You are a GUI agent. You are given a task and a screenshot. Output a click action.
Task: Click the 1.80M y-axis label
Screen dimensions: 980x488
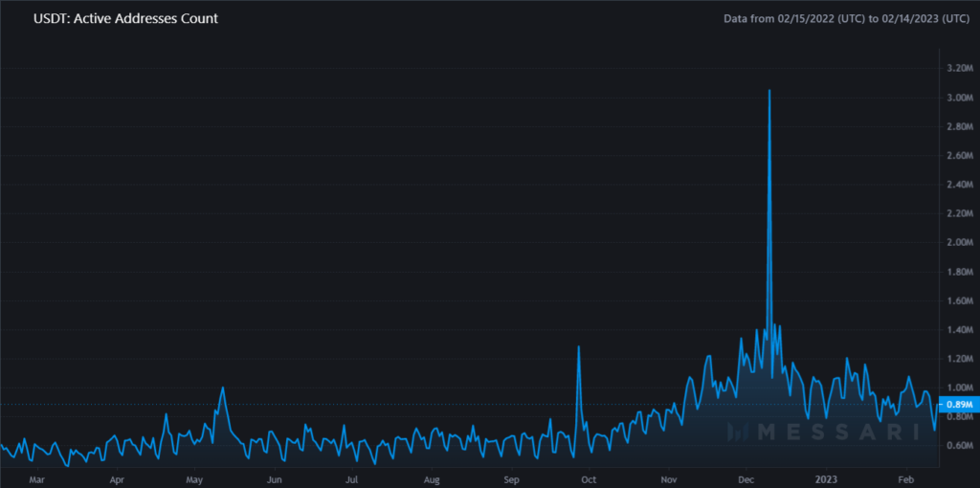[959, 272]
